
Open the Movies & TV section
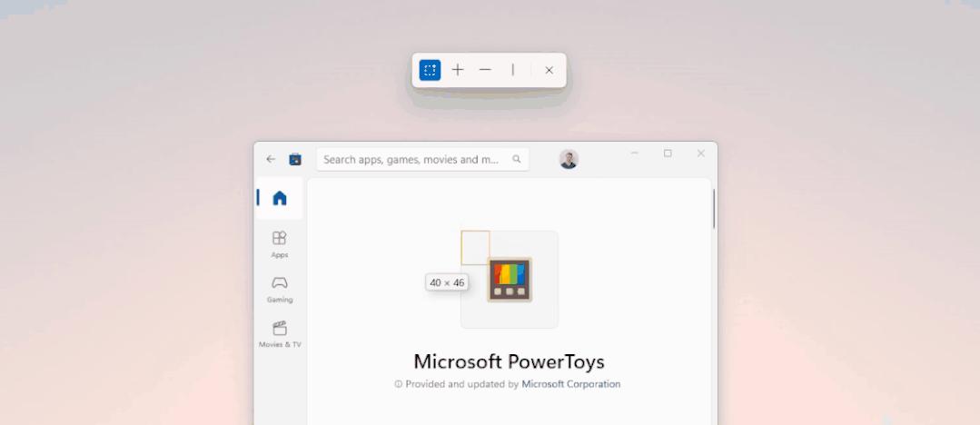click(280, 334)
